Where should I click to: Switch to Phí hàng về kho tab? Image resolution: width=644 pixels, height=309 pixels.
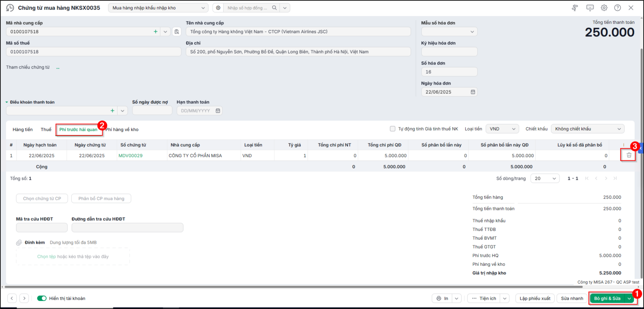click(122, 130)
